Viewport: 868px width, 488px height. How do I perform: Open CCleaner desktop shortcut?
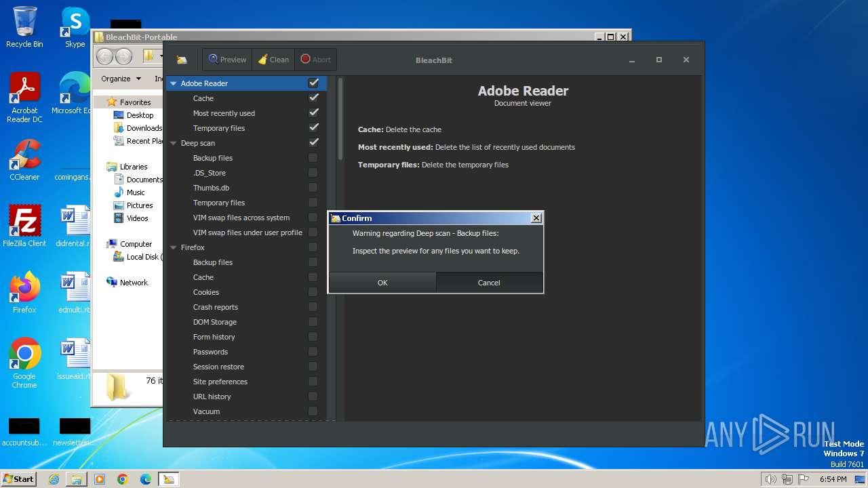[x=24, y=160]
